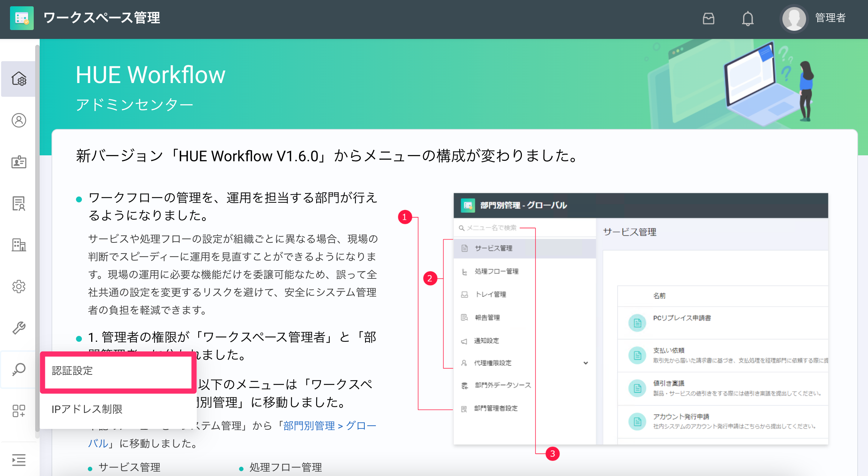The image size is (868, 476).
Task: Open the inbox tray icon in the header
Action: pos(708,18)
